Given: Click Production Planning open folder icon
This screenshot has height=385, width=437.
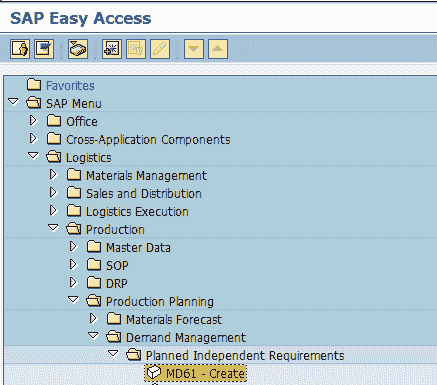Looking at the screenshot, I should pos(94,301).
